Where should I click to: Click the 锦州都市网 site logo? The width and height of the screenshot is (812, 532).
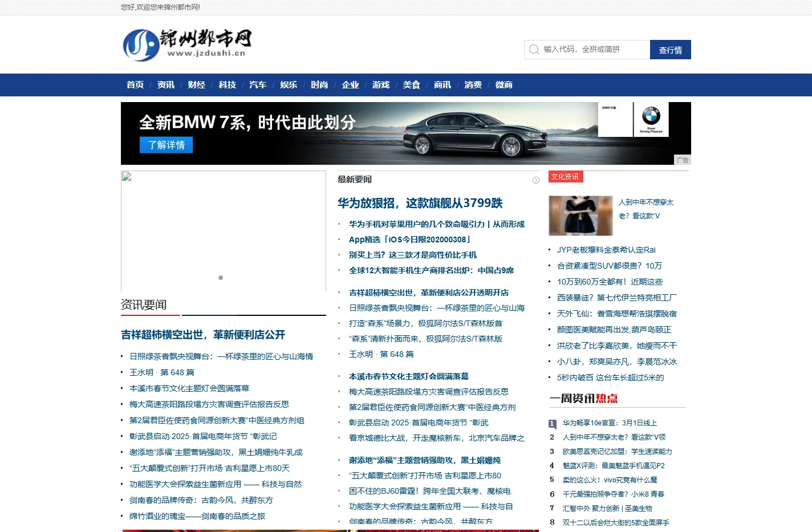pyautogui.click(x=188, y=44)
